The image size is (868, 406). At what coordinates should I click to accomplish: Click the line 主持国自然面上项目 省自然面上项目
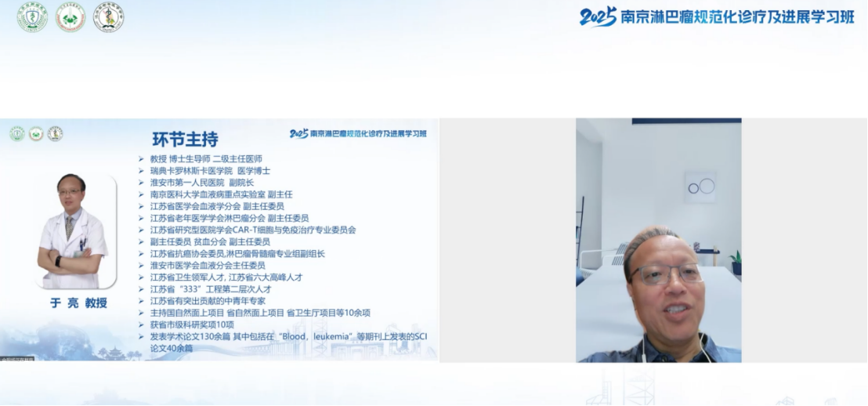pyautogui.click(x=260, y=313)
